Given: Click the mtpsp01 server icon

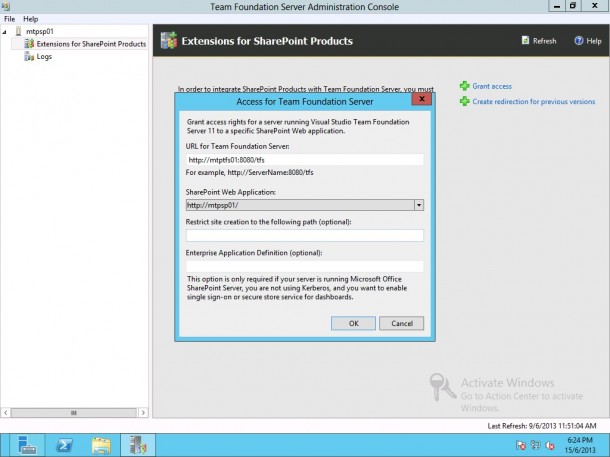Looking at the screenshot, I should [x=18, y=31].
